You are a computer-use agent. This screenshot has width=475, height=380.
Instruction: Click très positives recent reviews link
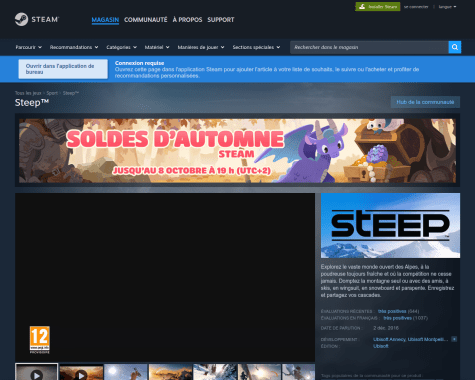(x=392, y=311)
